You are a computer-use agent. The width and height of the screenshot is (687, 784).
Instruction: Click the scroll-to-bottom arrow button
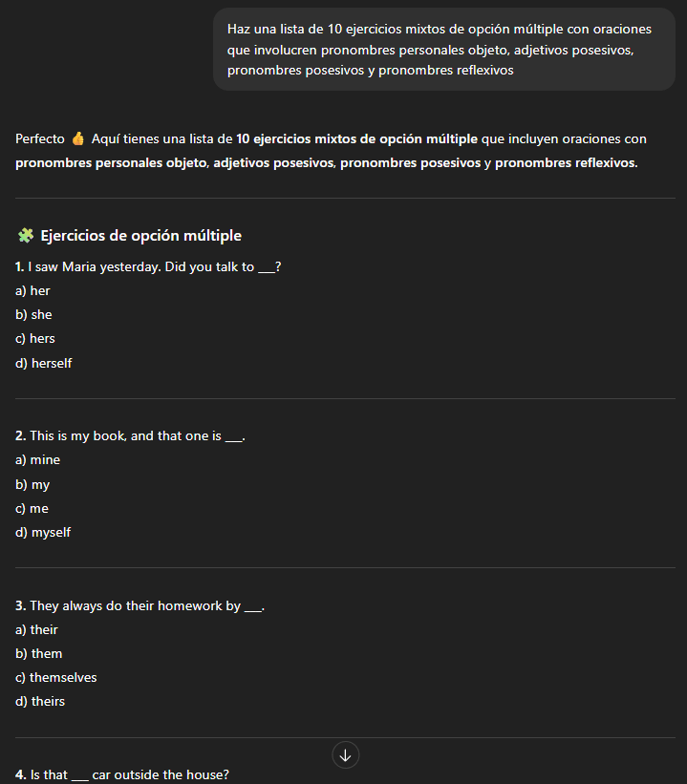[x=345, y=754]
